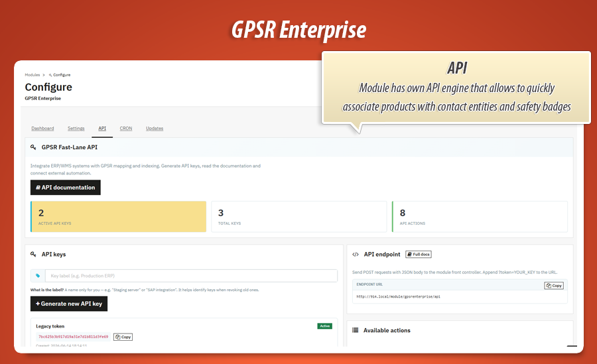Click the key icon beside API keys heading
597x364 pixels.
pyautogui.click(x=34, y=254)
